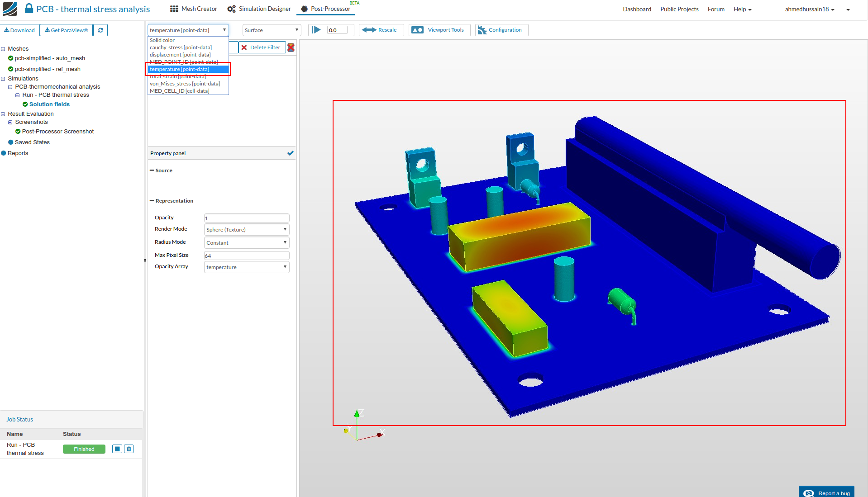The height and width of the screenshot is (497, 868).
Task: Click the trash icon for Run - PCB job
Action: pyautogui.click(x=129, y=449)
